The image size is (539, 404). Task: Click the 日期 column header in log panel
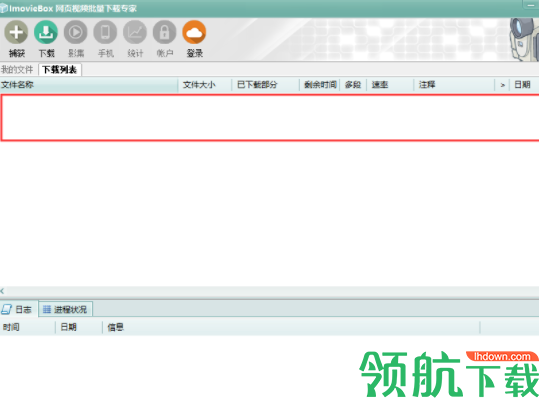tap(79, 327)
